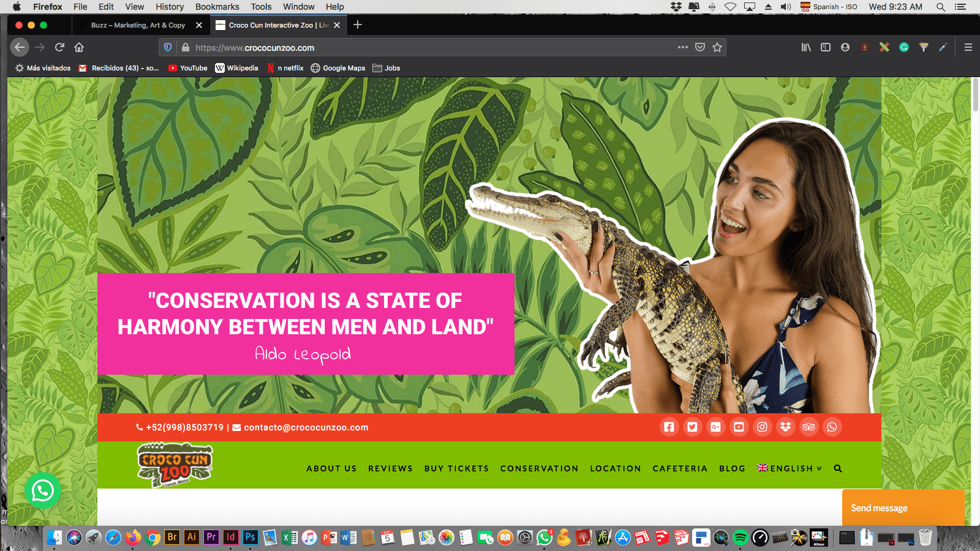Open the Twitter social icon
The height and width of the screenshot is (551, 980).
pos(692,427)
